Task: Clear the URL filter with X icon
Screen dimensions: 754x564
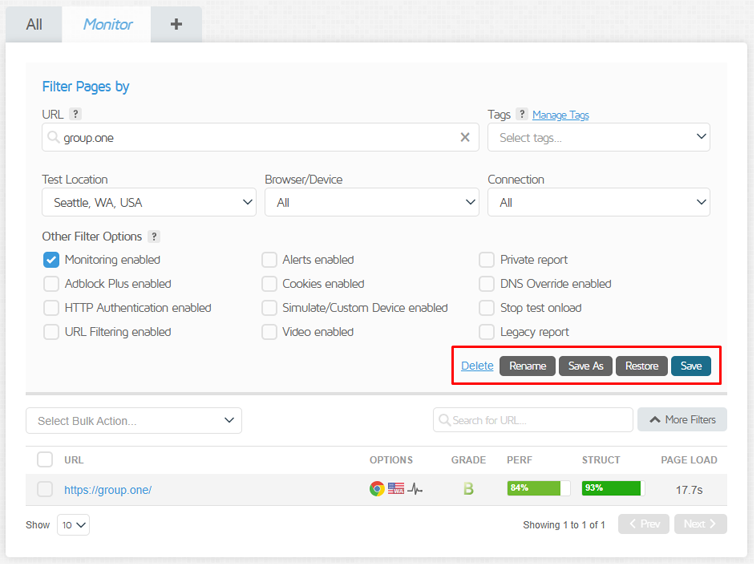Action: [465, 138]
